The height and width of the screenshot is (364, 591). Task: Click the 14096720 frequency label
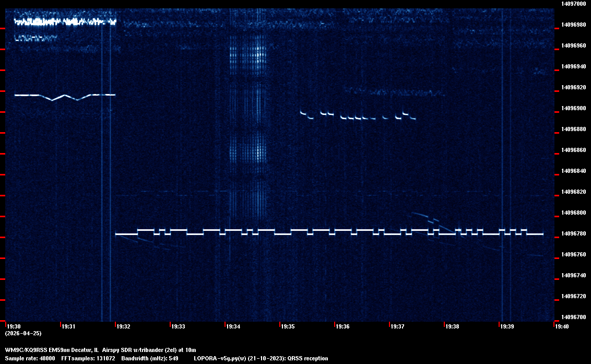click(574, 297)
